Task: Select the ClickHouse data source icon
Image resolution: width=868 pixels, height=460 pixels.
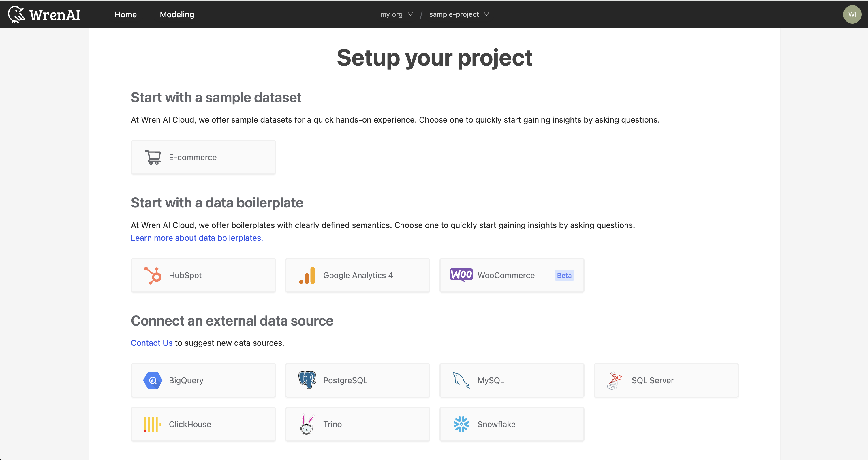Action: coord(152,424)
